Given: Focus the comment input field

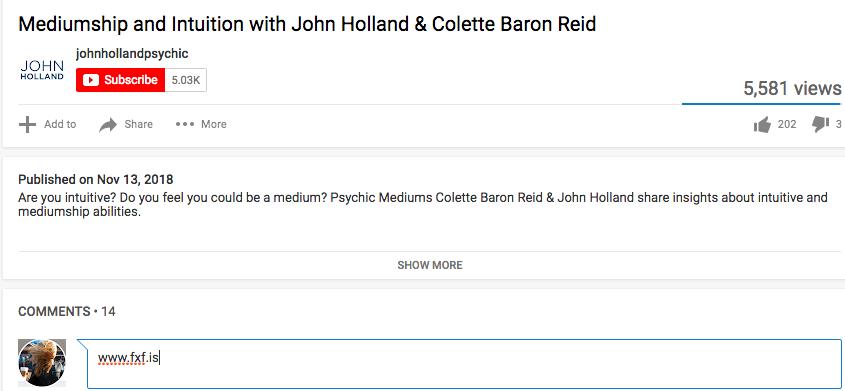Looking at the screenshot, I should click(464, 364).
